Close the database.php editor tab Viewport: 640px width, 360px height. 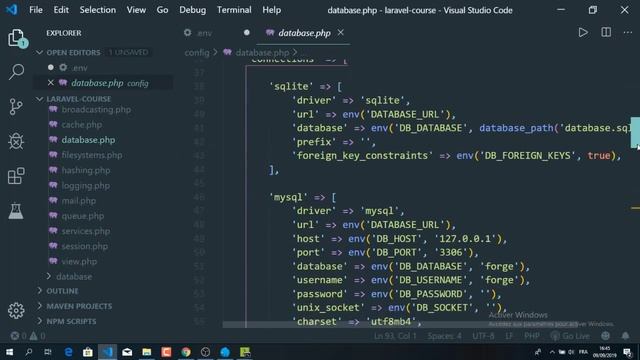pos(340,33)
